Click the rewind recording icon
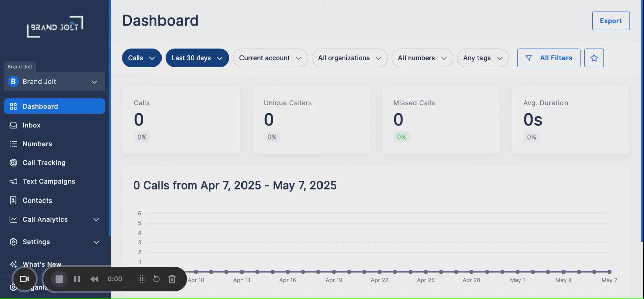This screenshot has height=299, width=644. pyautogui.click(x=94, y=279)
